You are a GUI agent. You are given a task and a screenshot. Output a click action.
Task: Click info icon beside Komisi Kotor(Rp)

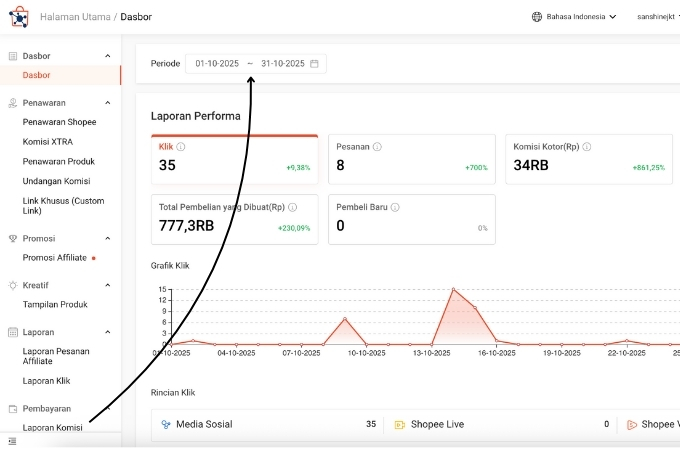tap(585, 146)
